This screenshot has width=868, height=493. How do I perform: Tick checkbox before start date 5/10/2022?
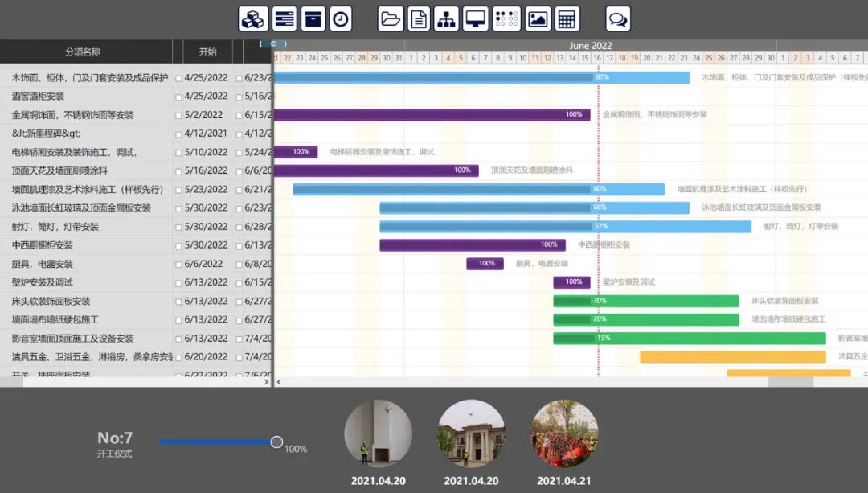[178, 153]
